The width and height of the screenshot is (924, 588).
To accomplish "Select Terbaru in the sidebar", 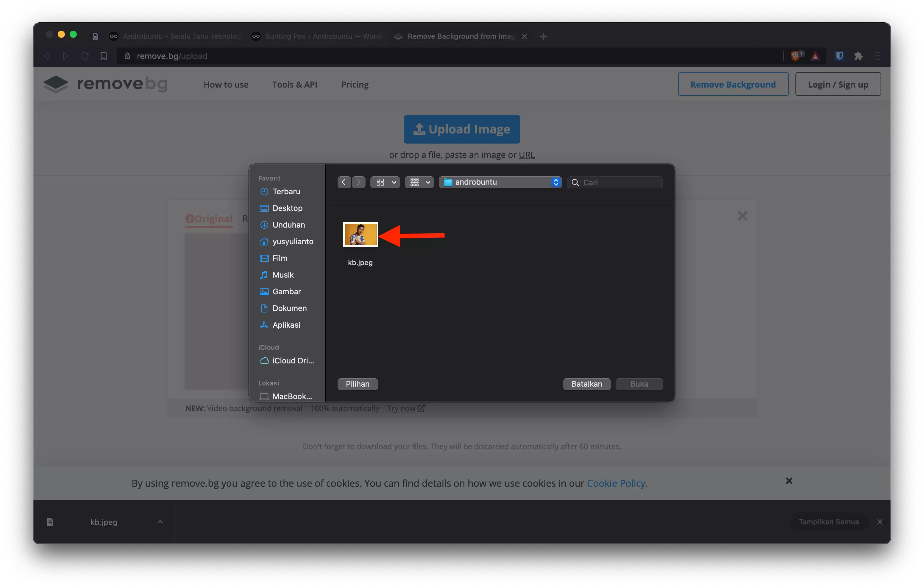I will [286, 191].
